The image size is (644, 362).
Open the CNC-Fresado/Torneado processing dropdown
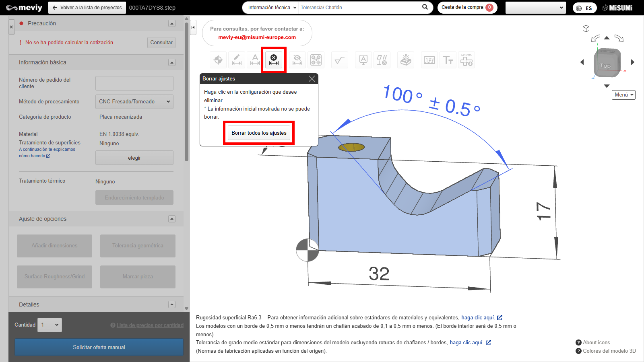(x=134, y=102)
